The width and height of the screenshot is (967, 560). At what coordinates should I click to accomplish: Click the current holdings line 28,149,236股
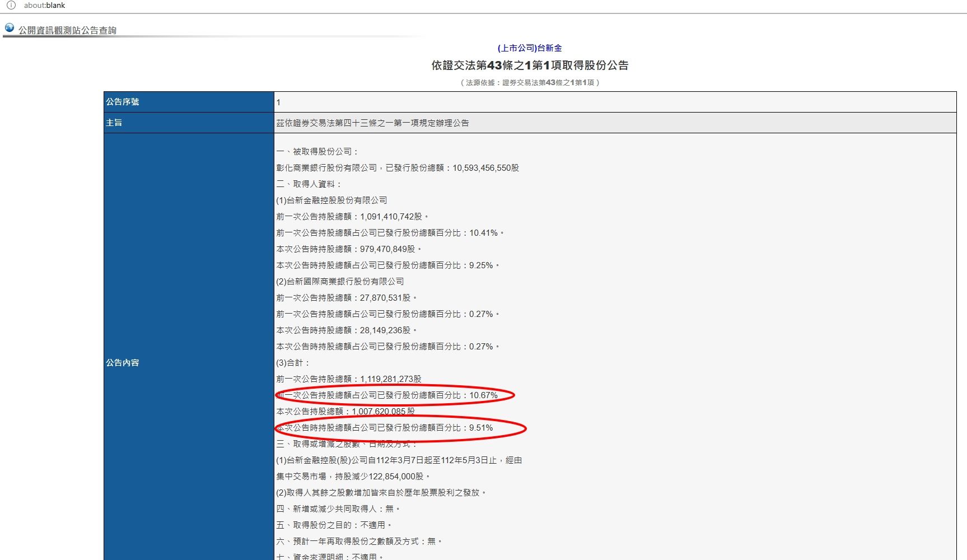[347, 330]
